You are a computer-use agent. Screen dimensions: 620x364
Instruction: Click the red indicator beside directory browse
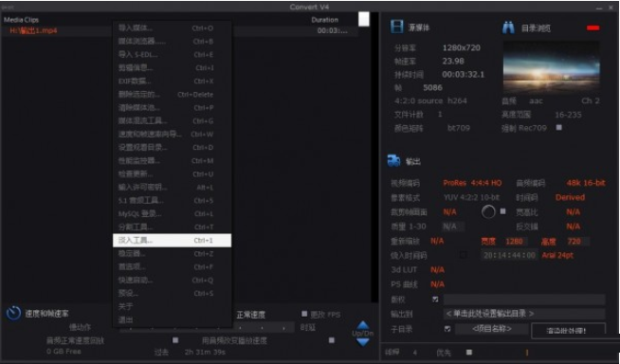point(593,27)
